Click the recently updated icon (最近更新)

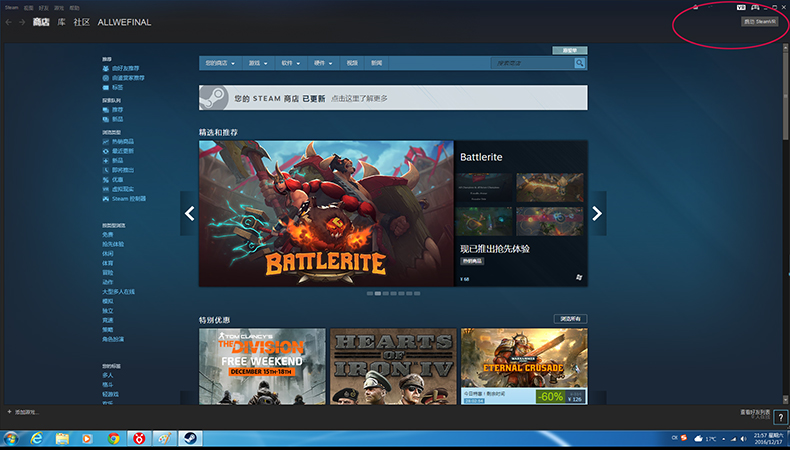point(106,151)
